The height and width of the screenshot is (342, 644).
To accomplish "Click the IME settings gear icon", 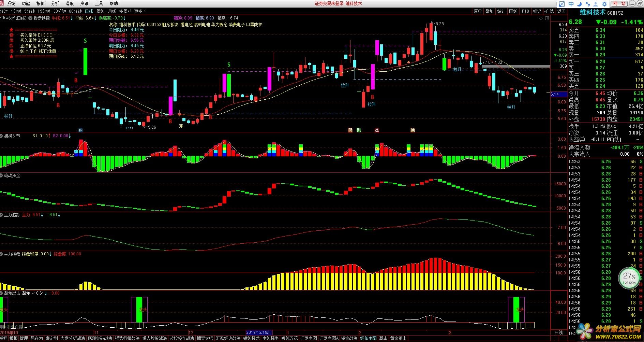I will (604, 4).
